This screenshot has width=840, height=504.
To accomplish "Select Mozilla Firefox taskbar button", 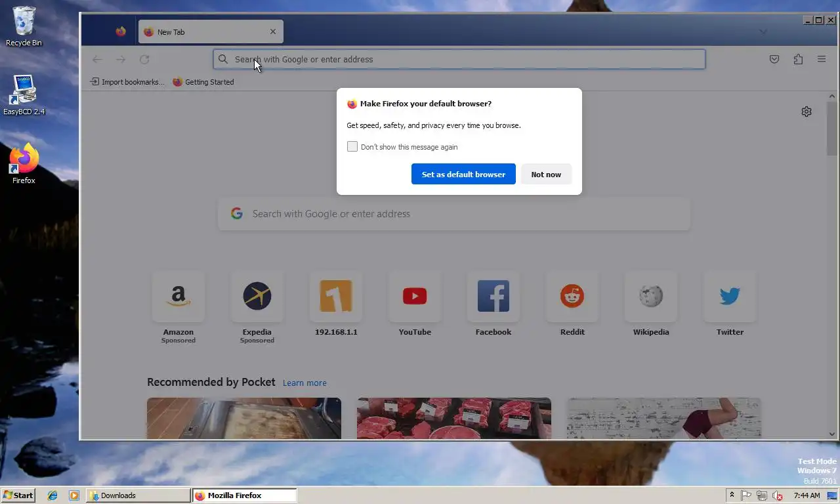I will [x=244, y=495].
